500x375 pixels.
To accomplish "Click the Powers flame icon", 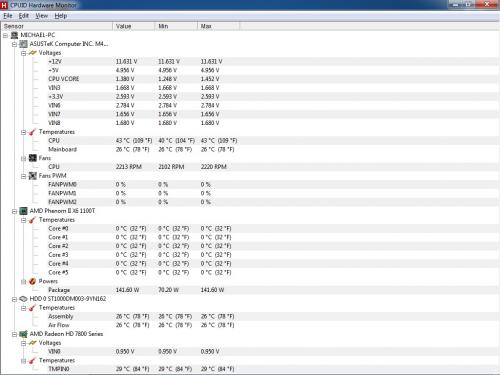I will tap(32, 281).
